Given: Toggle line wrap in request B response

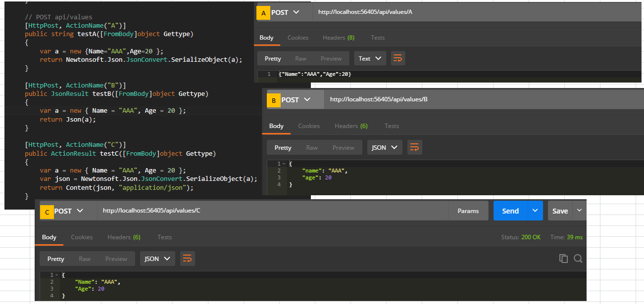Looking at the screenshot, I should coord(414,147).
